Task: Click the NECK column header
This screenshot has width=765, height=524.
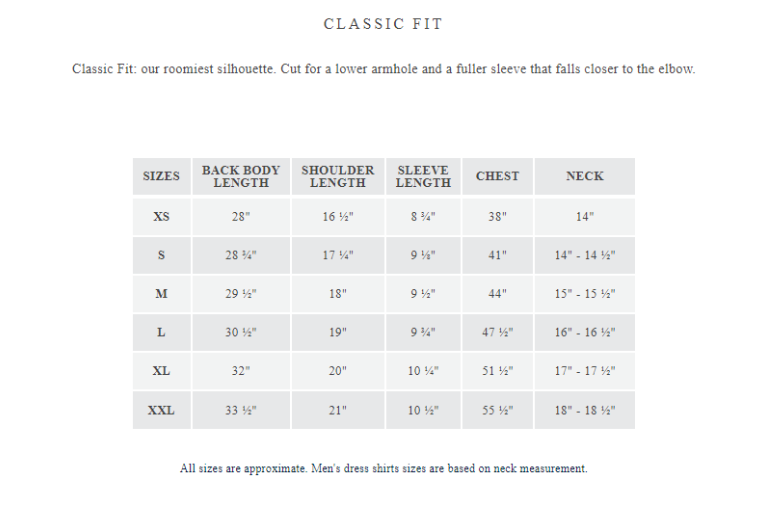Action: (584, 176)
